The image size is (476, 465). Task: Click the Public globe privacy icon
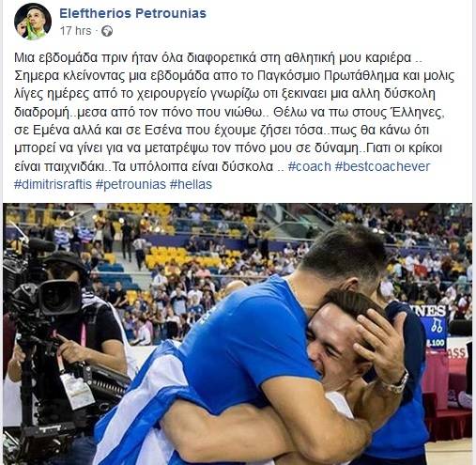click(x=107, y=31)
